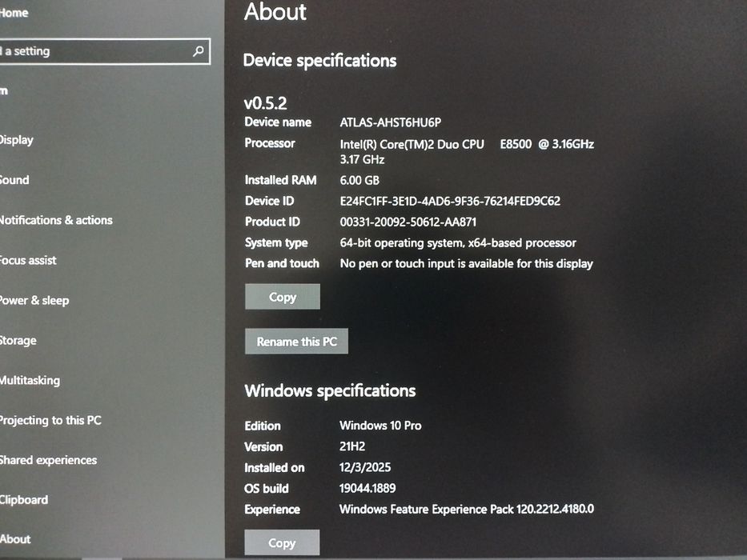This screenshot has height=560, width=747.
Task: Select OS build value 19044.1889
Action: pos(367,488)
